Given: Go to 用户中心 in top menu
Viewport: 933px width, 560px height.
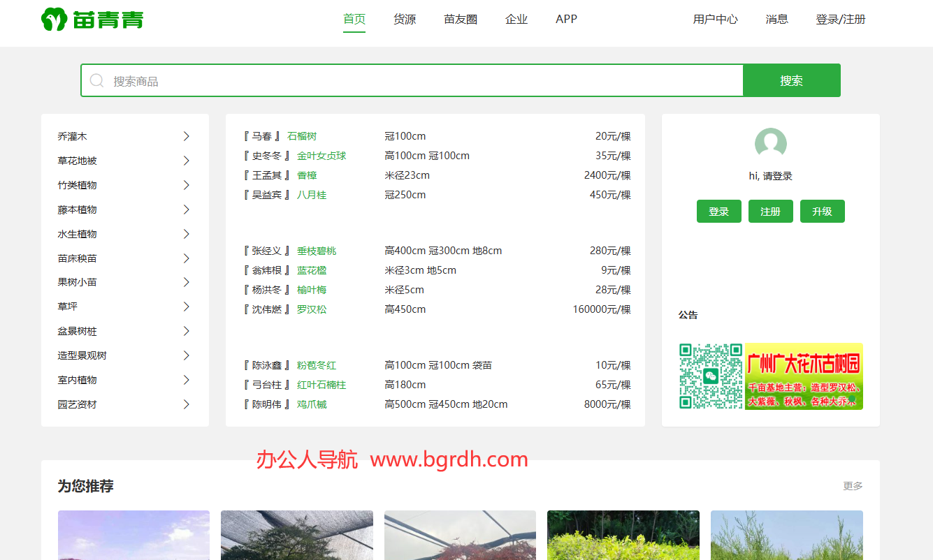Looking at the screenshot, I should pyautogui.click(x=715, y=20).
